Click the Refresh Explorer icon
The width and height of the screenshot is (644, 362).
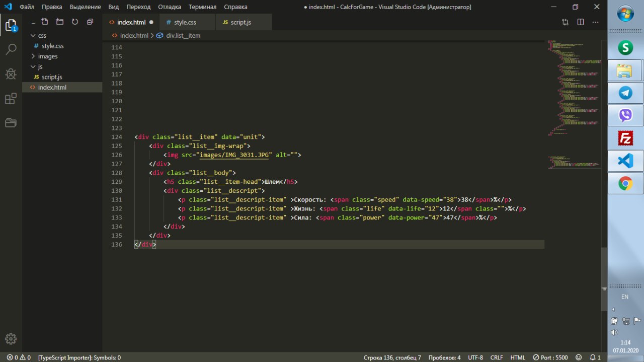coord(75,22)
